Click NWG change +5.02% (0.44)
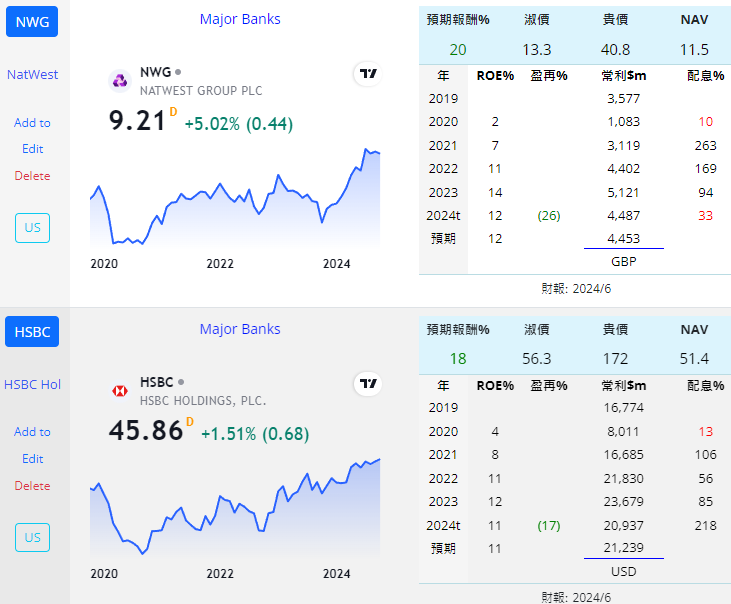 click(239, 124)
